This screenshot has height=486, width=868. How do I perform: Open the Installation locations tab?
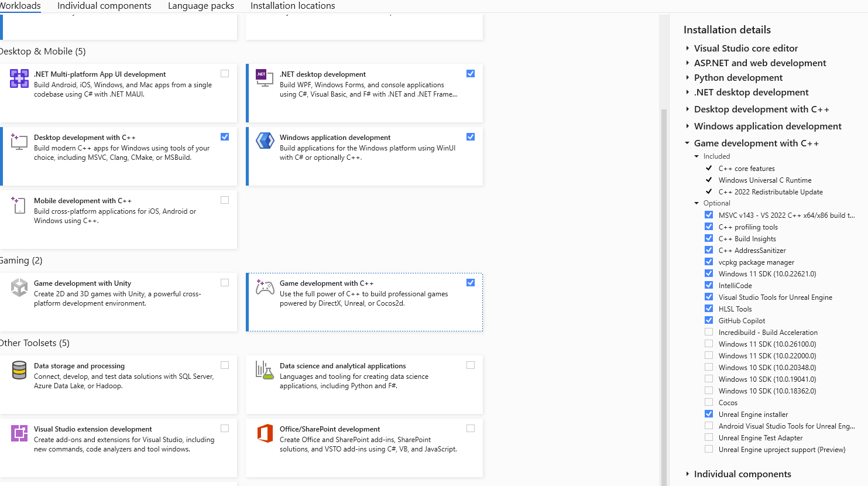coord(293,6)
